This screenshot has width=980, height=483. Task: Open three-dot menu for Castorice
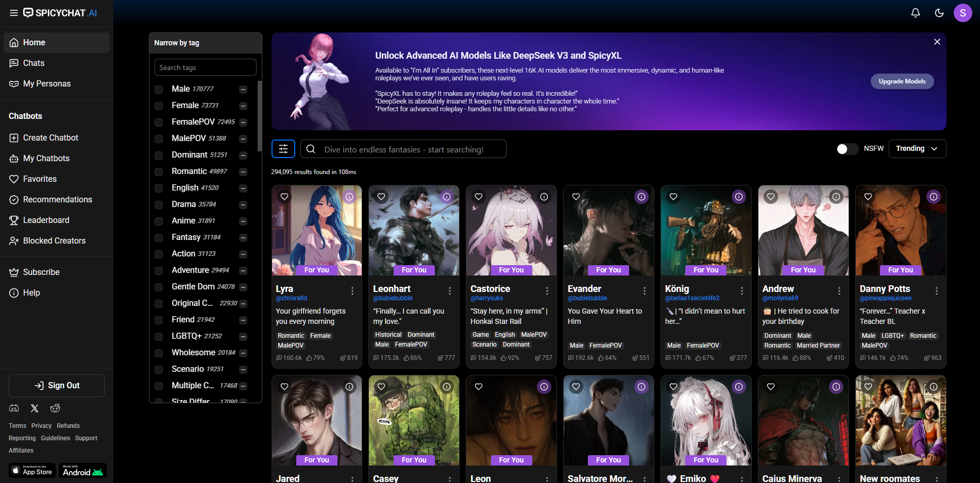[x=547, y=291]
